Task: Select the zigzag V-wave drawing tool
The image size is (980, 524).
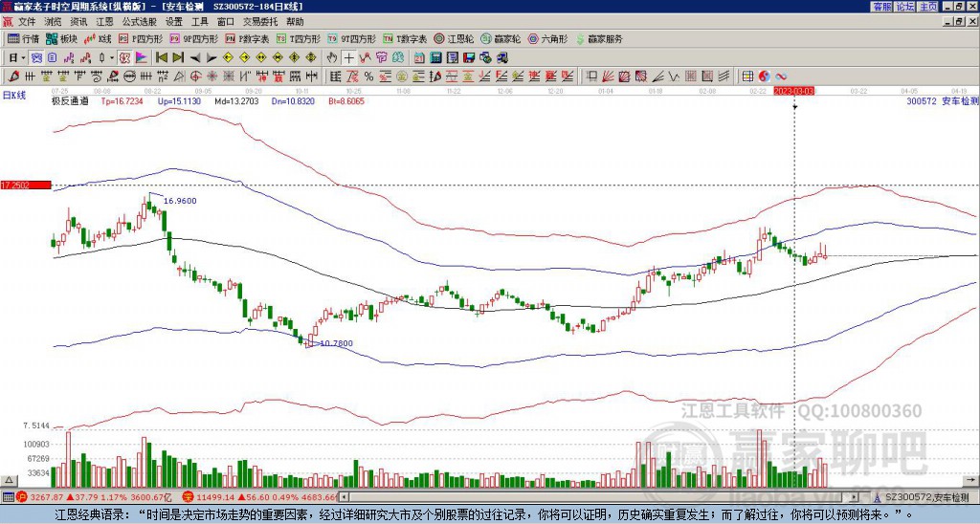Action: 674,76
